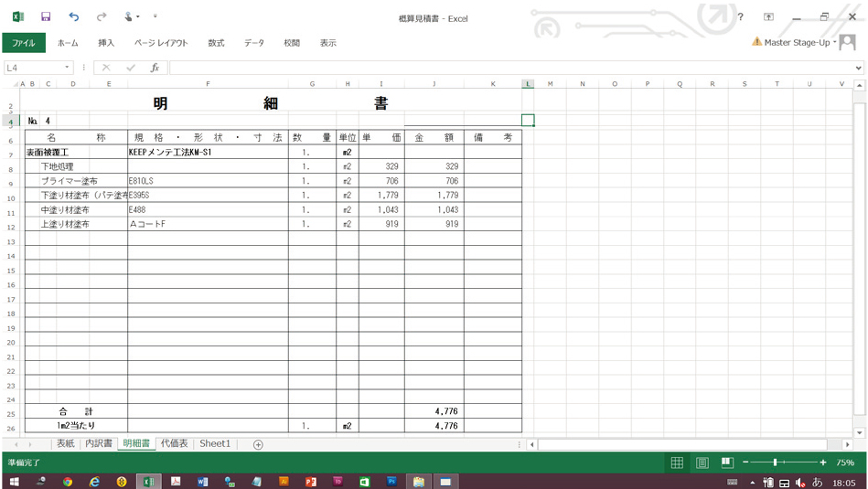
Task: Switch to Page Layout view icon
Action: [x=702, y=462]
